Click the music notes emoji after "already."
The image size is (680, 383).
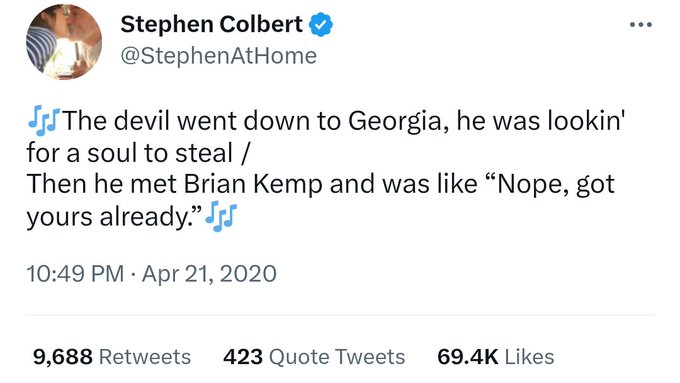click(221, 216)
